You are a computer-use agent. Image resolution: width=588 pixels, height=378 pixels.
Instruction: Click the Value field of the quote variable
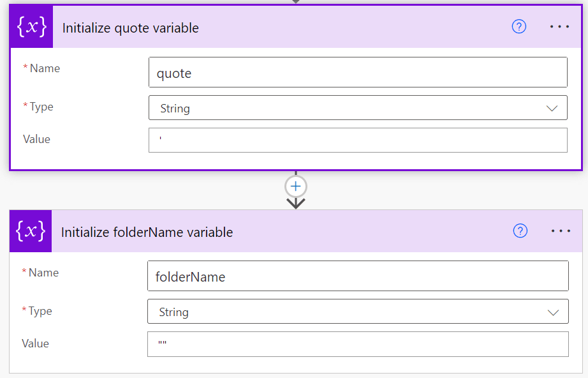coord(357,140)
